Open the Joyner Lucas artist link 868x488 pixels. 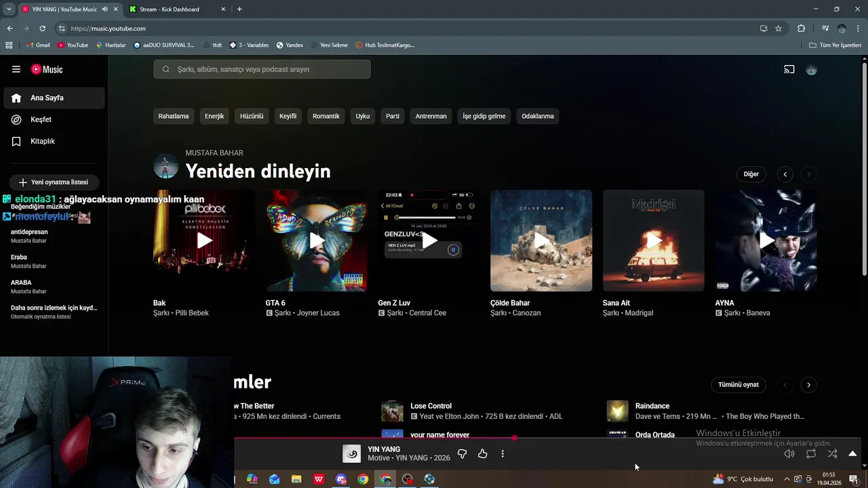click(317, 313)
